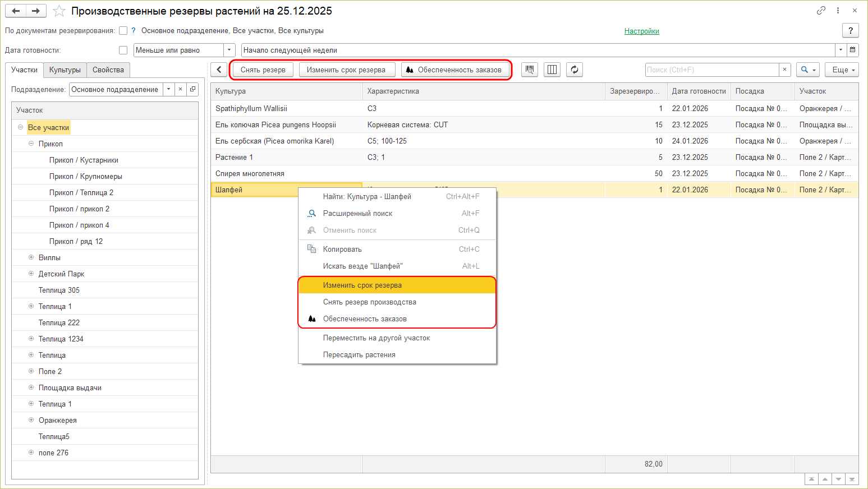This screenshot has height=489, width=868.
Task: Select 'Пересадить растения' from context menu
Action: pyautogui.click(x=359, y=354)
